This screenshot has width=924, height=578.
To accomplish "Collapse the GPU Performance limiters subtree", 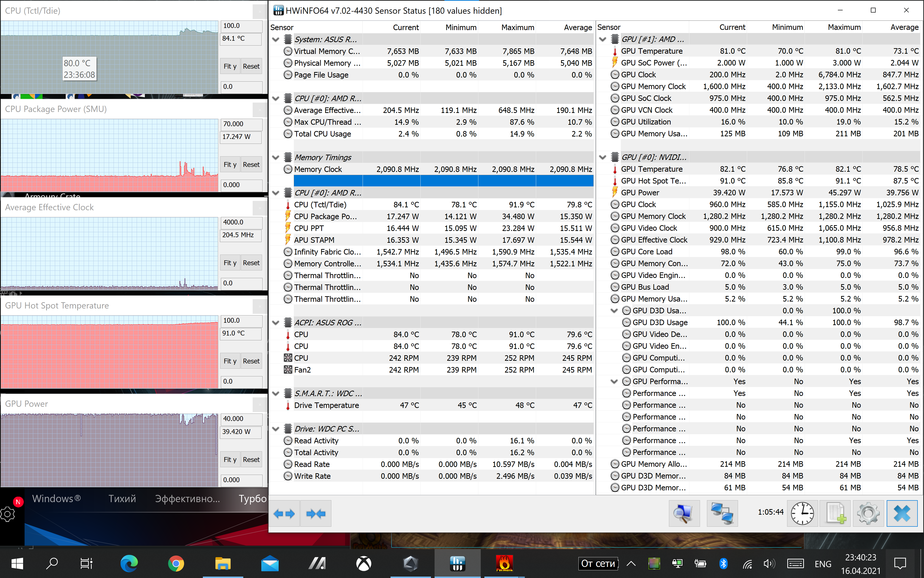I will tap(614, 381).
